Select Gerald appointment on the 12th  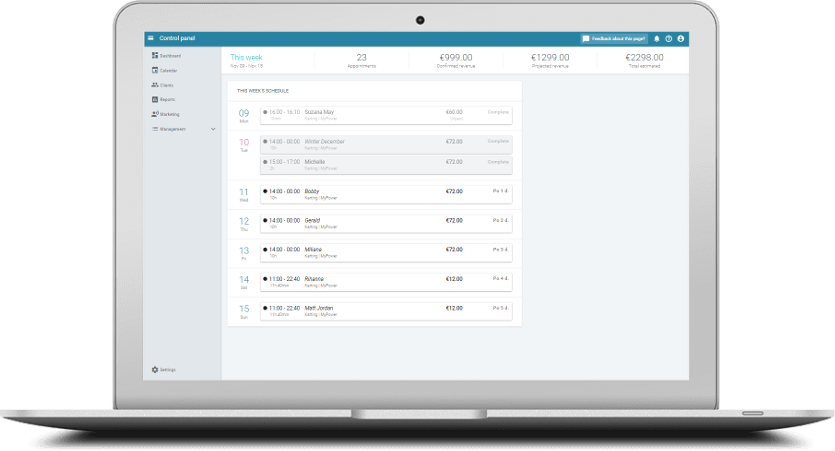tap(386, 224)
